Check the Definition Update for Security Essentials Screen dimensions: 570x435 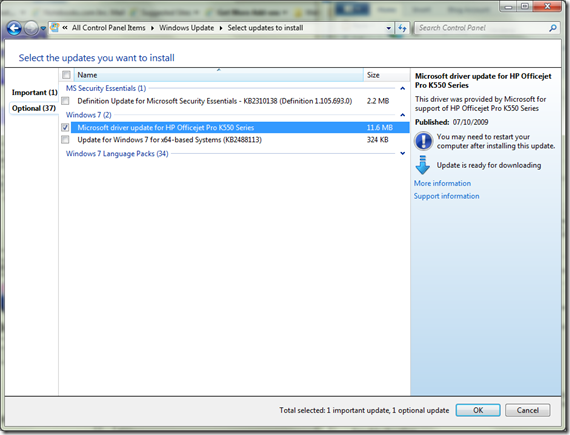pos(65,101)
